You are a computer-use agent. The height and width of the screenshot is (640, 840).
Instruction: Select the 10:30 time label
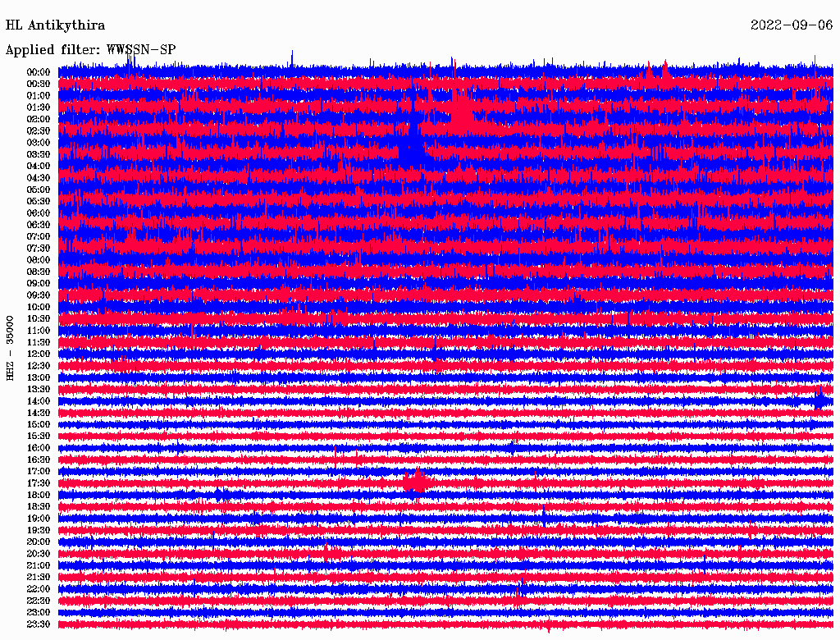(39, 318)
